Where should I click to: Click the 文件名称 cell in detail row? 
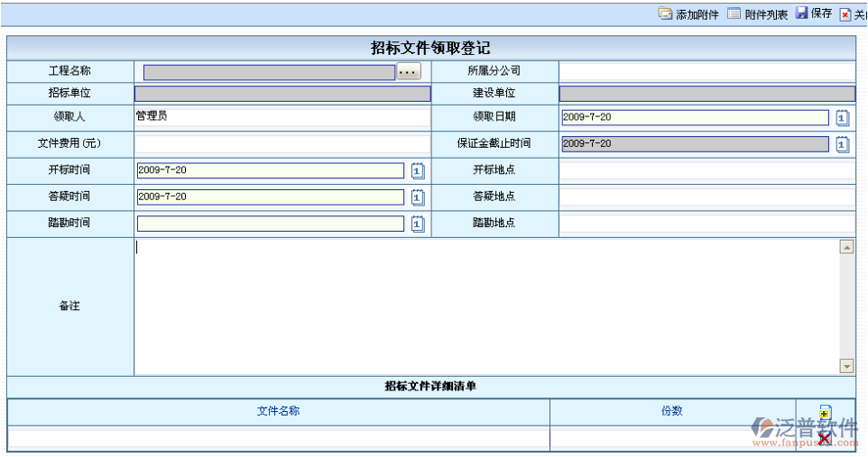pos(279,439)
